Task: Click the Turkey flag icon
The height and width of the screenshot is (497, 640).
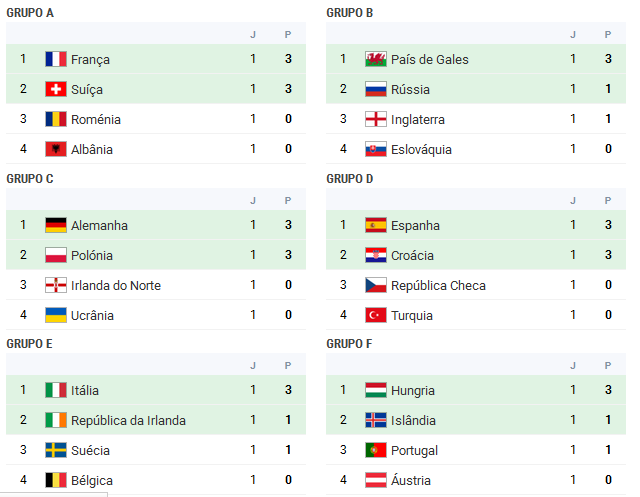Action: pos(376,315)
